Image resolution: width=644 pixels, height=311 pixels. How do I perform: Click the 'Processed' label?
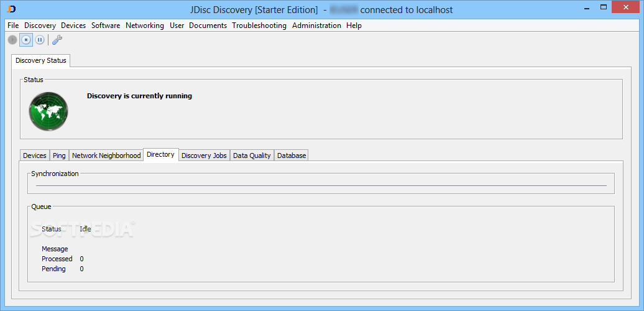(57, 259)
